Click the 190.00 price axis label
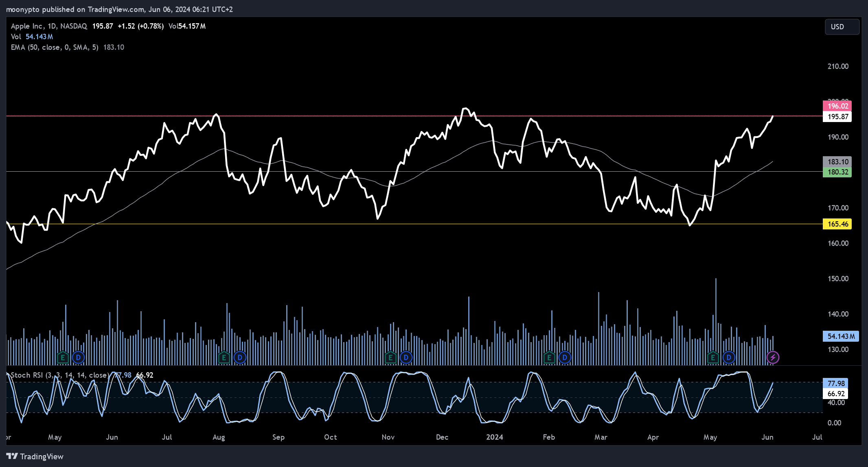The height and width of the screenshot is (467, 868). click(838, 137)
